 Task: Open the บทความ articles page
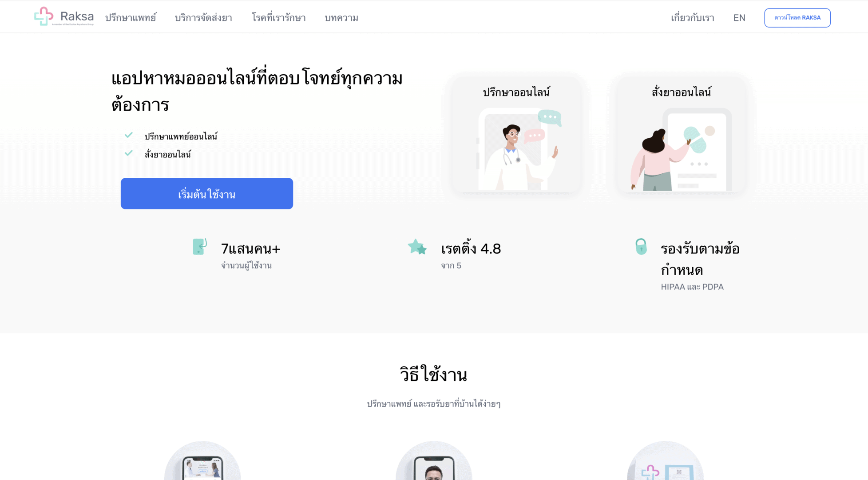(341, 18)
